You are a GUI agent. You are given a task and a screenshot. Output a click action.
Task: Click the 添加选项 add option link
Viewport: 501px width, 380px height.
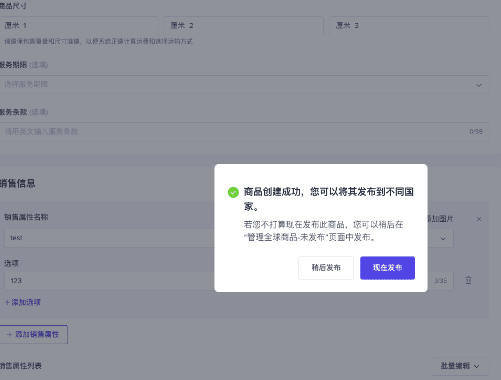coord(23,302)
